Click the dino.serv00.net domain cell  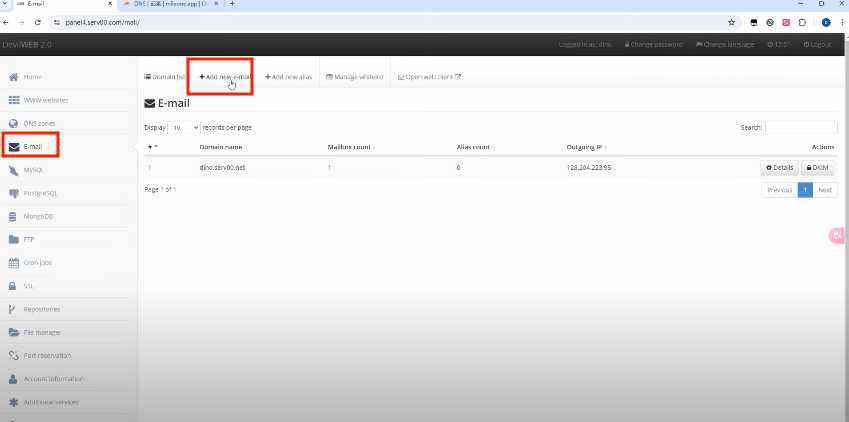click(x=222, y=168)
